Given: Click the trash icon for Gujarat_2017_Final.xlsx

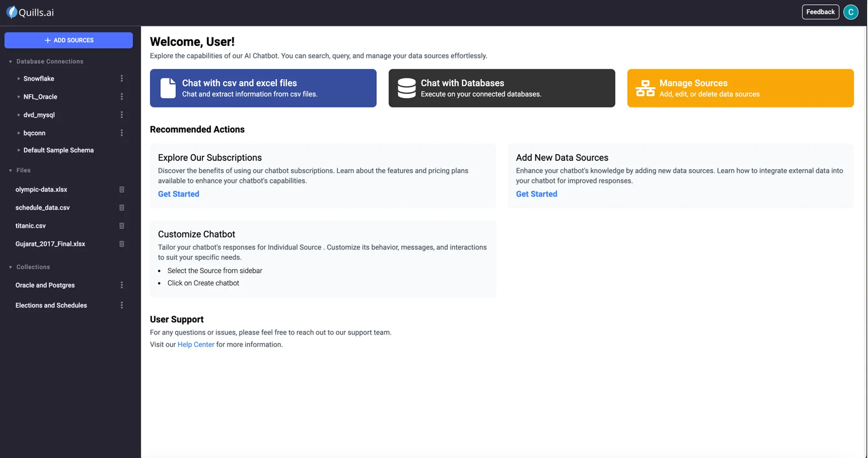Looking at the screenshot, I should click(122, 244).
